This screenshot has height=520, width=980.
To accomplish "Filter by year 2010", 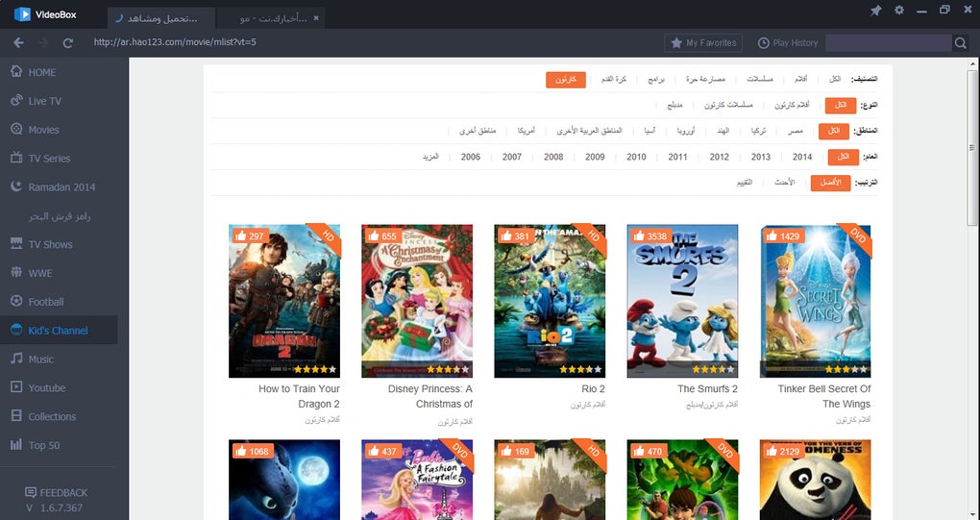I will tap(636, 157).
